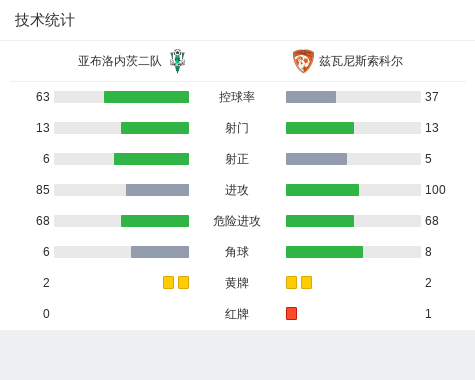Click the 亚布洛内茨二队 team crest icon

[x=177, y=61]
